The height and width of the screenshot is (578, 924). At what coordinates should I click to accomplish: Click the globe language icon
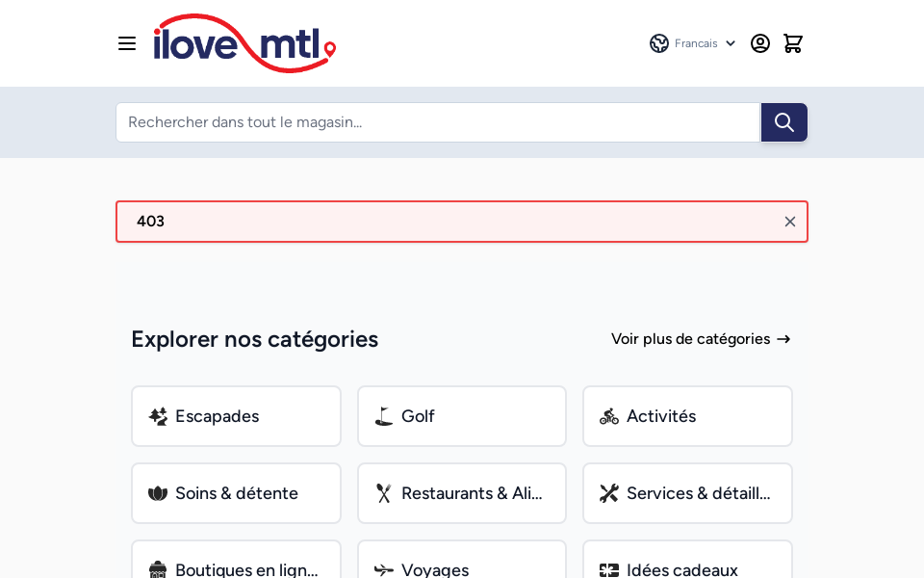point(659,43)
